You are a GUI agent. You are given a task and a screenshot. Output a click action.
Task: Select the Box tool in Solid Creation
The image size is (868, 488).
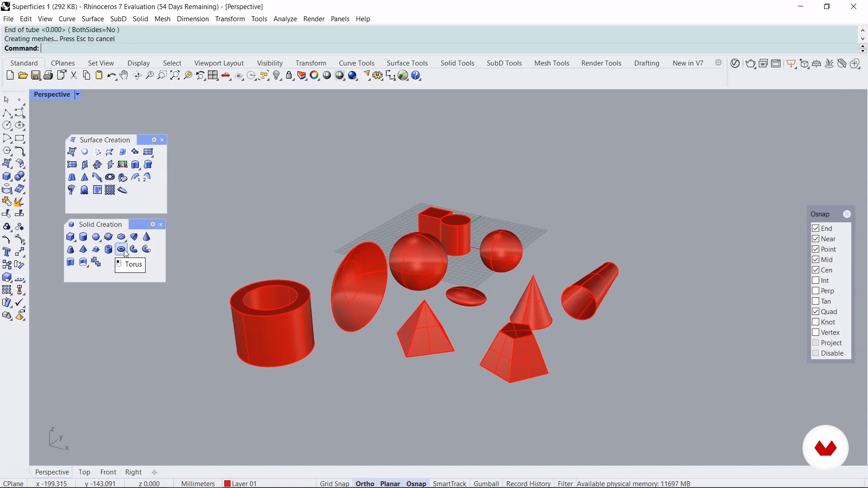[x=71, y=237]
